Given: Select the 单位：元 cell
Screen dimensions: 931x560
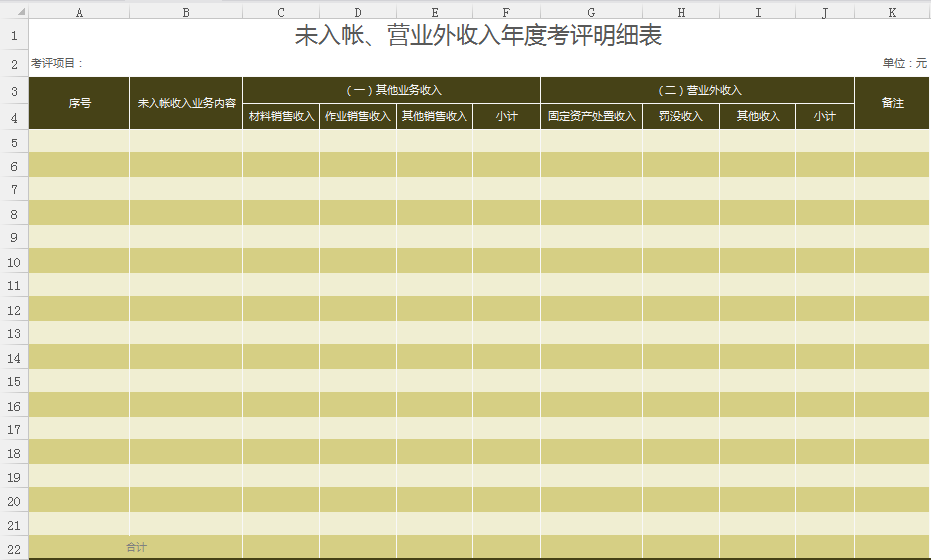Looking at the screenshot, I should pos(903,64).
